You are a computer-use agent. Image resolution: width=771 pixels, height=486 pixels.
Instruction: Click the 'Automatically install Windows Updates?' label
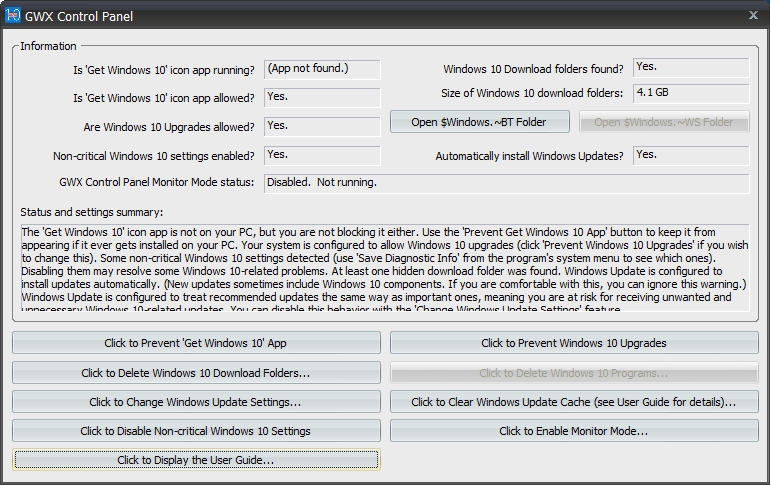pyautogui.click(x=529, y=156)
